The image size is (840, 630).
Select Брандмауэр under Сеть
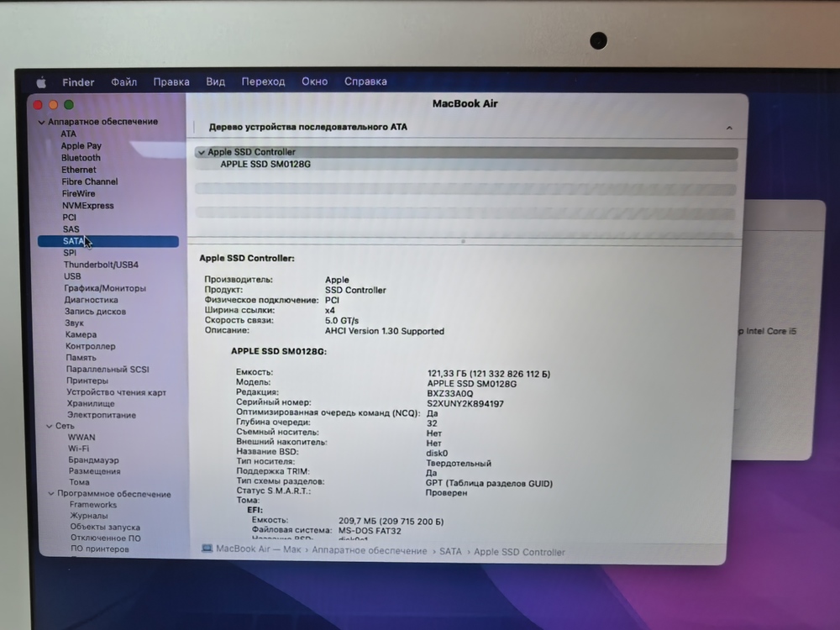pyautogui.click(x=94, y=459)
